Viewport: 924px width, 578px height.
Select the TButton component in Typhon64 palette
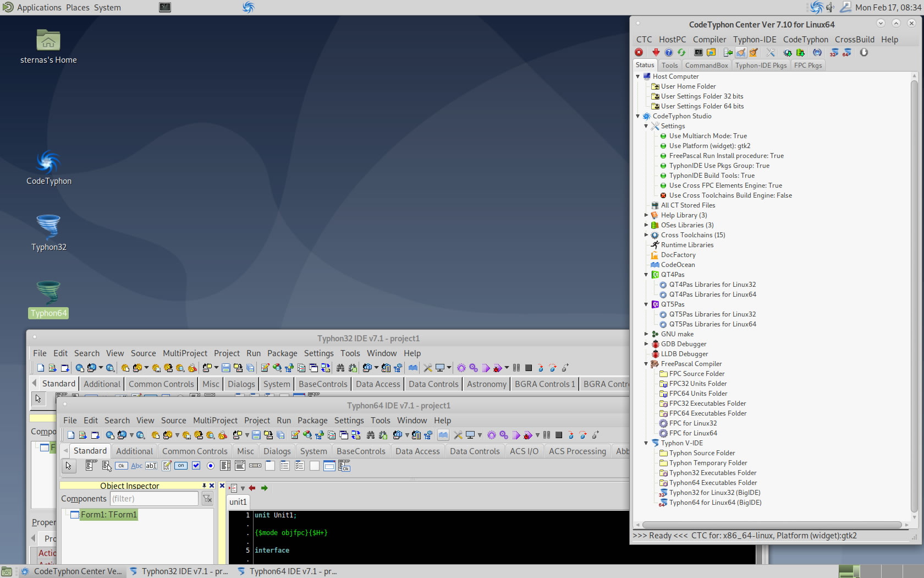pos(121,466)
